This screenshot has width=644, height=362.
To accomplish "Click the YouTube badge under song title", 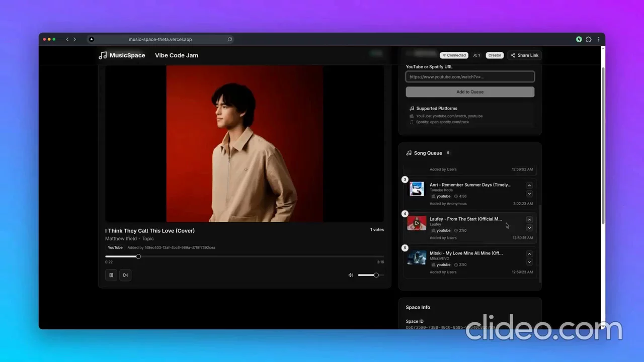I will coord(115,247).
